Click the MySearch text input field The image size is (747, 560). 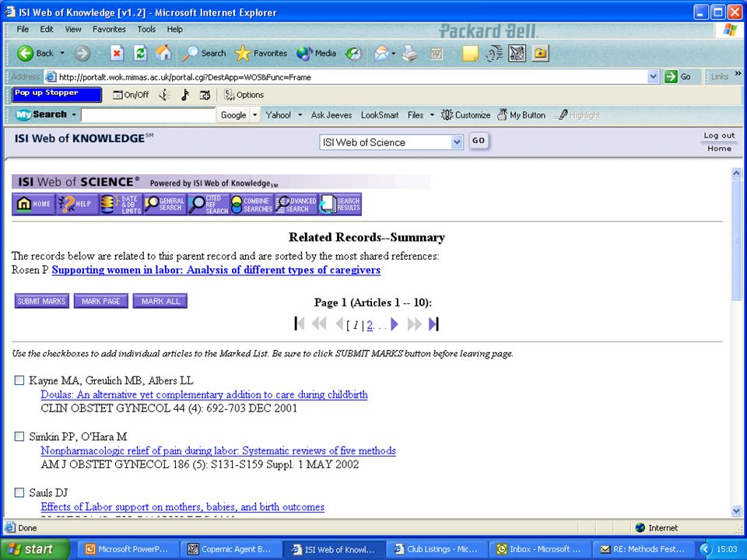tap(148, 115)
